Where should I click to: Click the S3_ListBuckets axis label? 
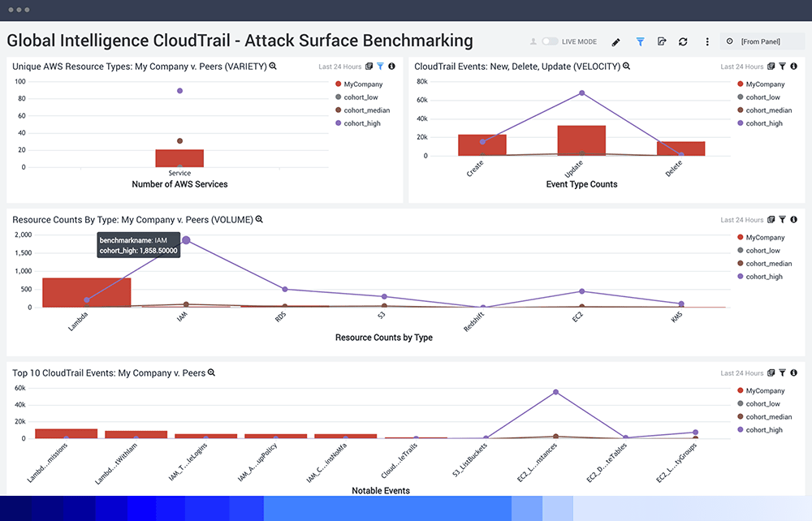point(469,460)
